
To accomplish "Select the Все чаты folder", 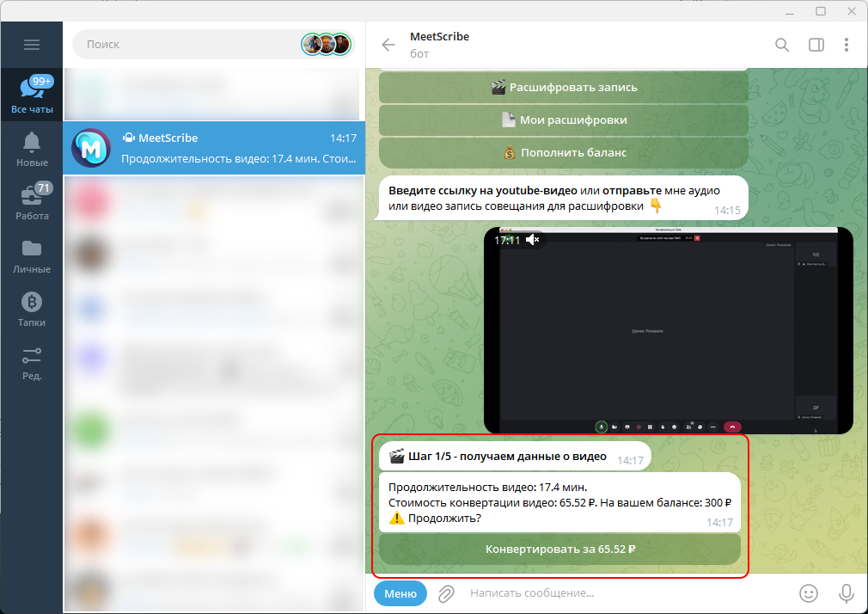I will (32, 95).
